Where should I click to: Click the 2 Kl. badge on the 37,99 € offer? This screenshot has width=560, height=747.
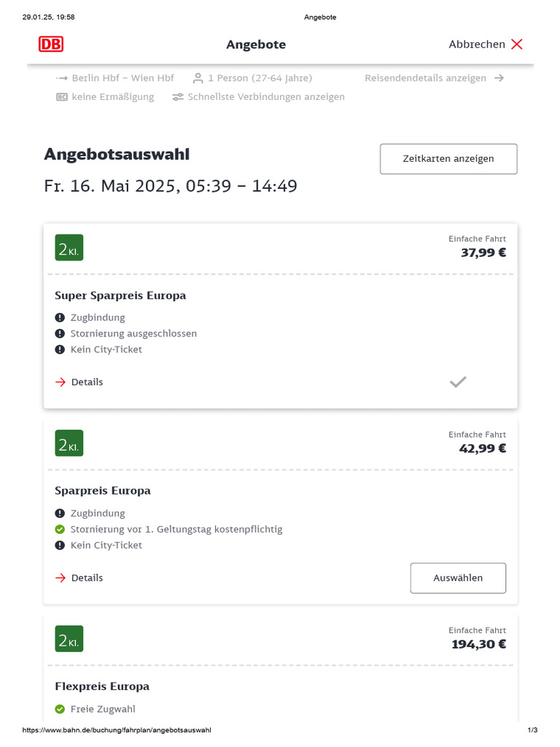pyautogui.click(x=69, y=248)
